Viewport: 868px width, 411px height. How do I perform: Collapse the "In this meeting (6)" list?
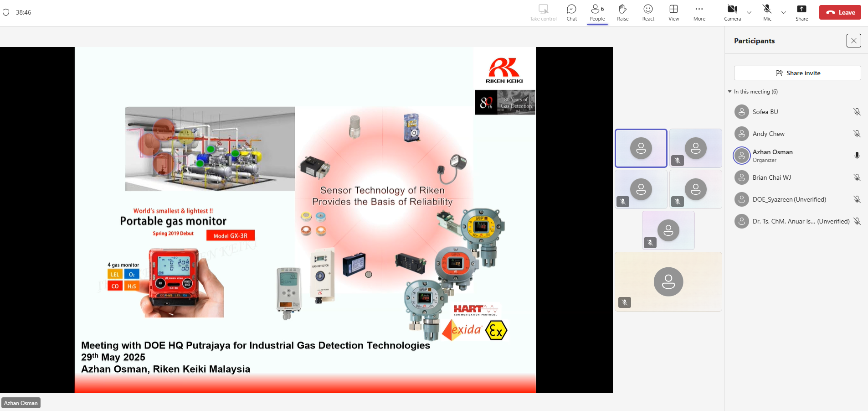730,92
